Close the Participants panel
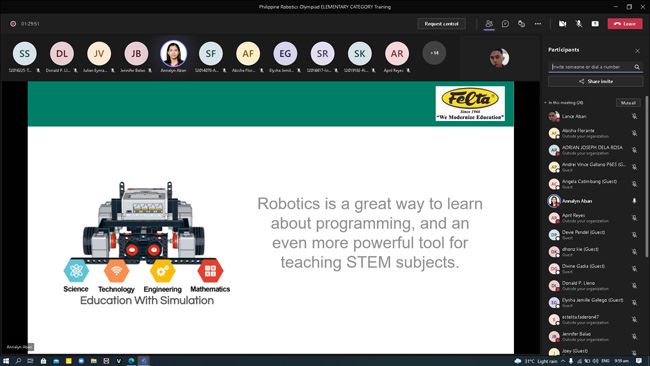650x366 pixels. click(x=637, y=51)
